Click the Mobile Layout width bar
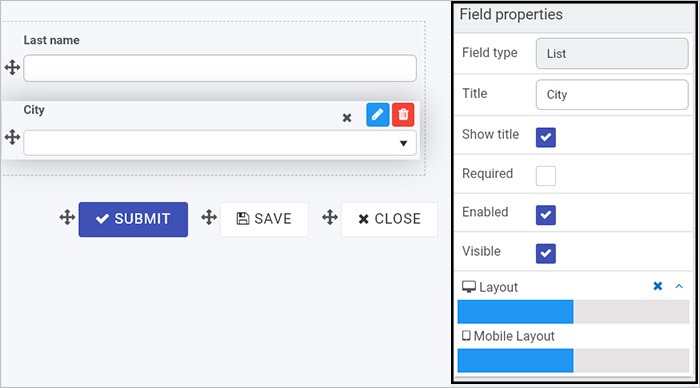 click(573, 361)
